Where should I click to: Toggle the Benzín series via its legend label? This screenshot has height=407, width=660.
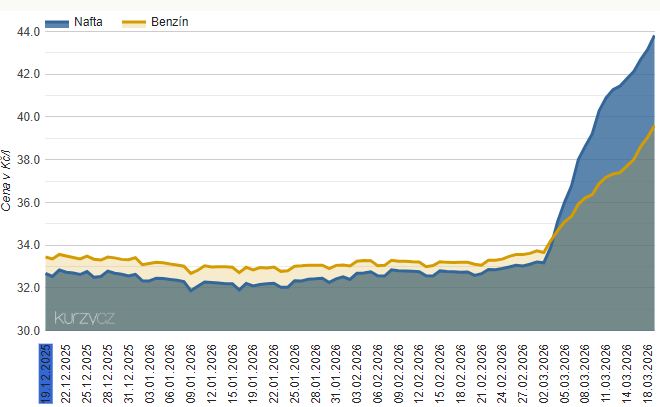coord(170,21)
